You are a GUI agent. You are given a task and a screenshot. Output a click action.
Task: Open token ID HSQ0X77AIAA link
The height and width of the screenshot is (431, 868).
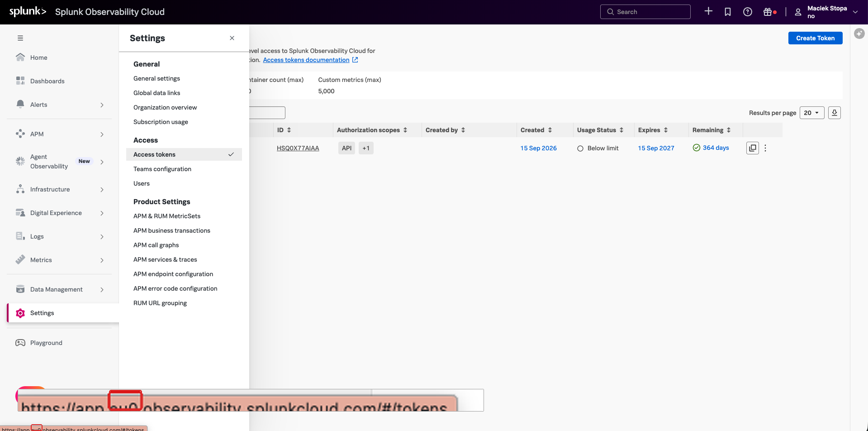(x=298, y=148)
